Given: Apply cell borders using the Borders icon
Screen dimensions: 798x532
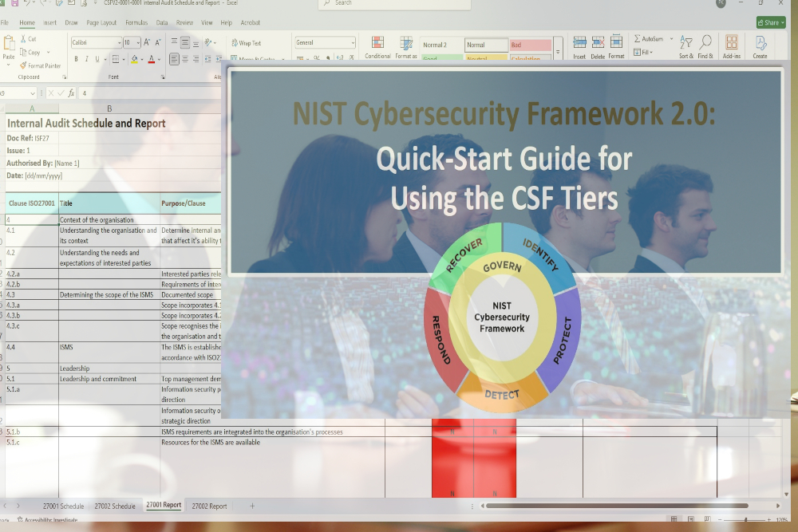Looking at the screenshot, I should pyautogui.click(x=116, y=59).
